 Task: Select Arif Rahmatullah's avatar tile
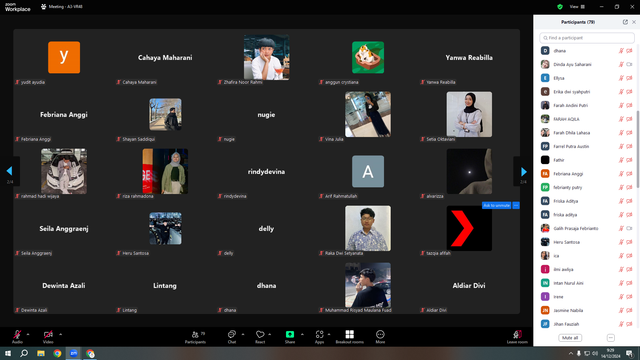368,171
